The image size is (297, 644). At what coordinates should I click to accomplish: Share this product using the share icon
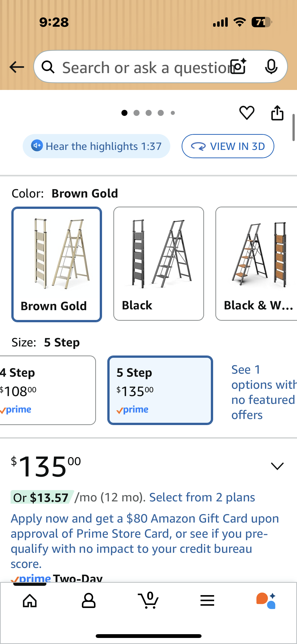tap(277, 113)
